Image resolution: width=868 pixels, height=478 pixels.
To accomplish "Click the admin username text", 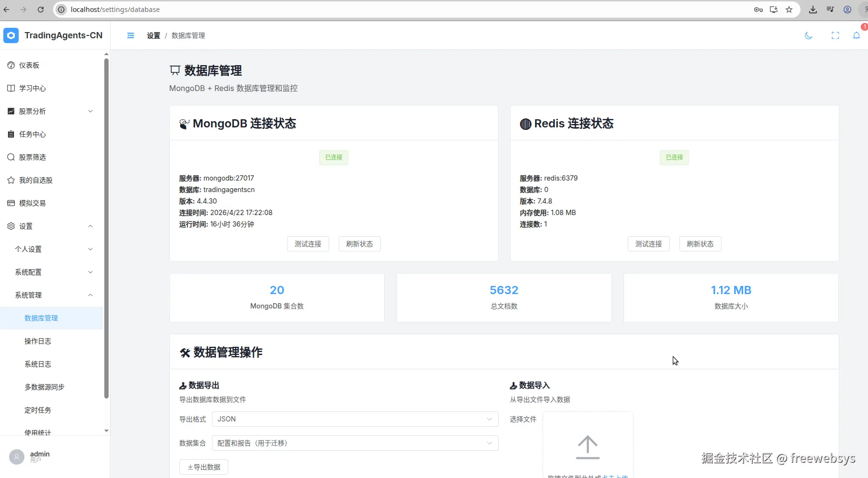I will [x=40, y=454].
